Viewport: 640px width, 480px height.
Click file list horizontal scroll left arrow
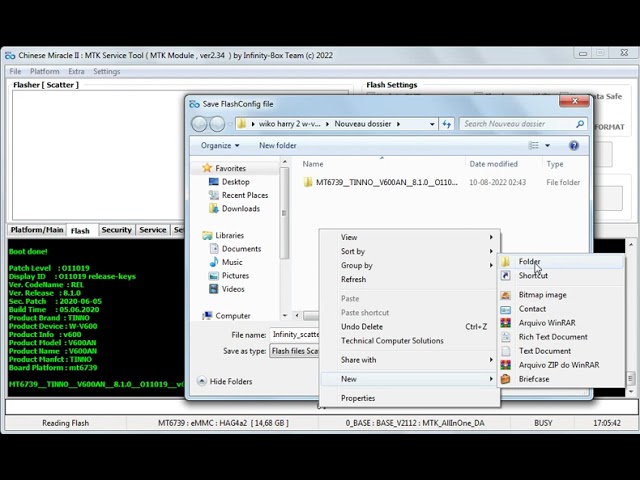(x=298, y=316)
